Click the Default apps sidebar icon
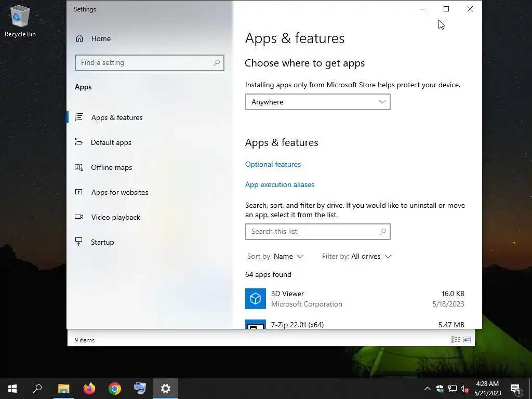The width and height of the screenshot is (532, 399). (79, 142)
